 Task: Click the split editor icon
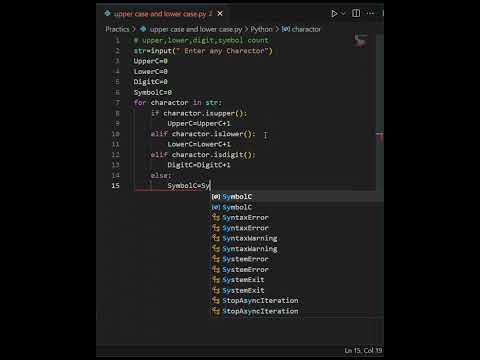(x=356, y=13)
